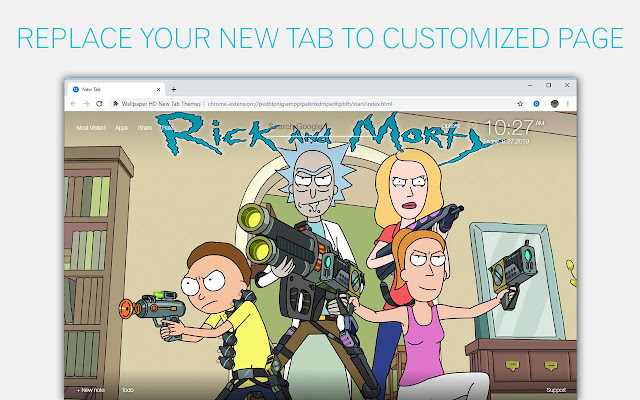Open the Todo list

128,390
